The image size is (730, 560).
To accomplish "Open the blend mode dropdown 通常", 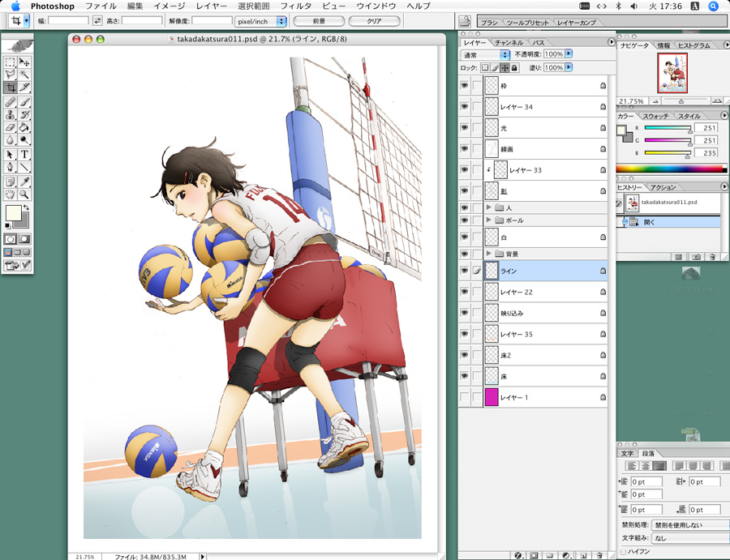I will point(486,55).
